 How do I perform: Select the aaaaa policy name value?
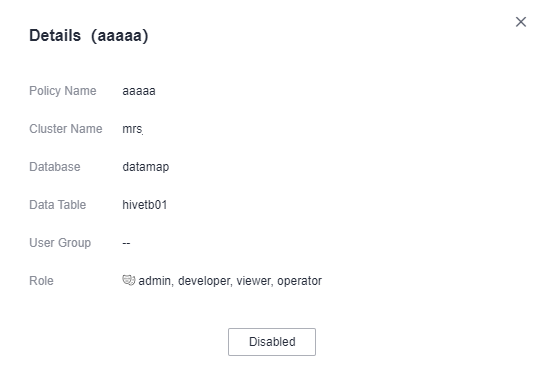pos(139,91)
